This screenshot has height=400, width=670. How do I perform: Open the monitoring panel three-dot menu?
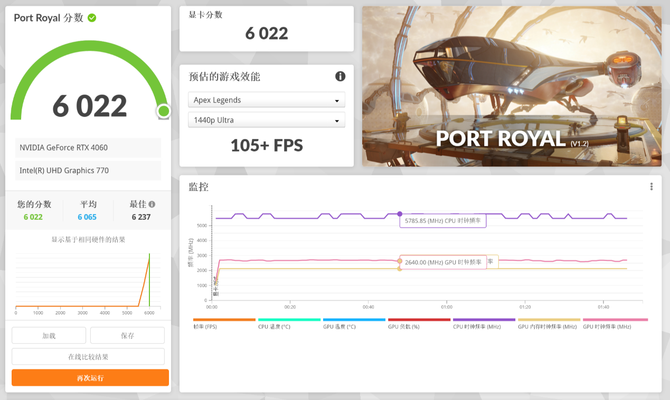coord(651,187)
